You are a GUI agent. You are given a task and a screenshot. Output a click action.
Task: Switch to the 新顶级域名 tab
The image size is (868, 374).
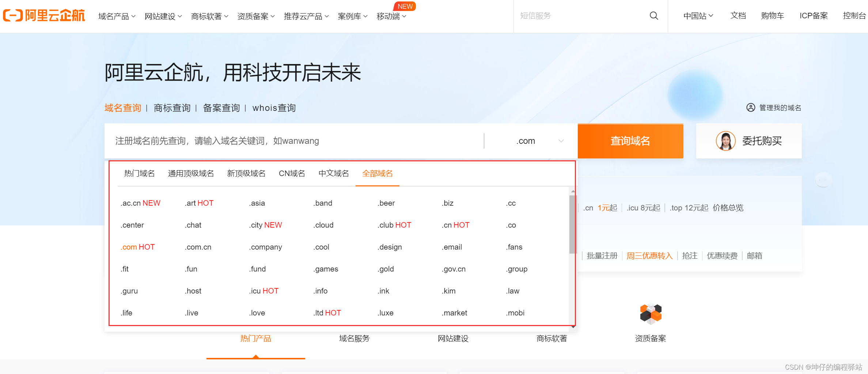(246, 173)
